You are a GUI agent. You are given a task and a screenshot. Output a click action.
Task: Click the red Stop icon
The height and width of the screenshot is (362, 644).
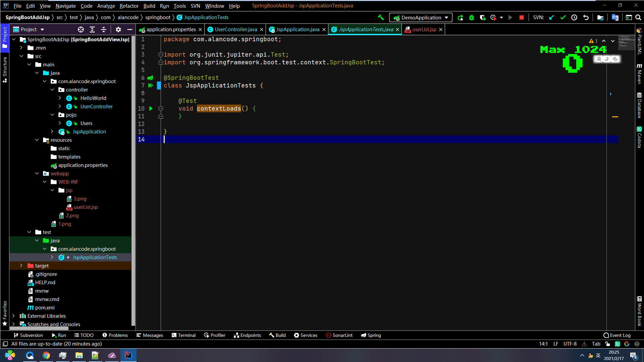pos(522,17)
